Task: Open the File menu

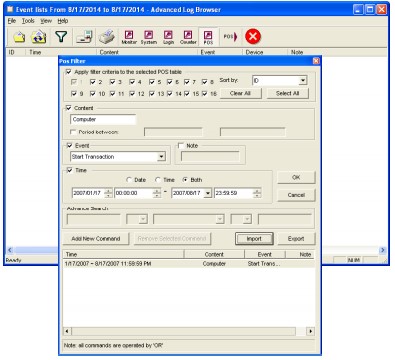Action: (12, 21)
